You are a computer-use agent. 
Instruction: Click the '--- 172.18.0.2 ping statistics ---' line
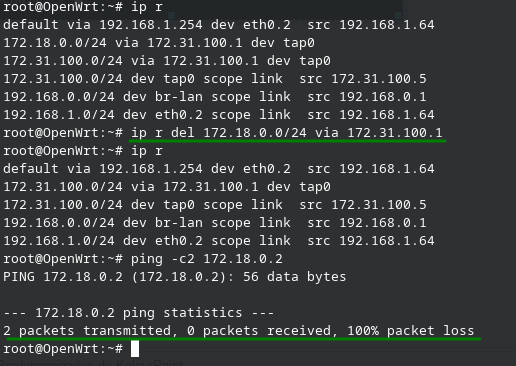coord(139,313)
